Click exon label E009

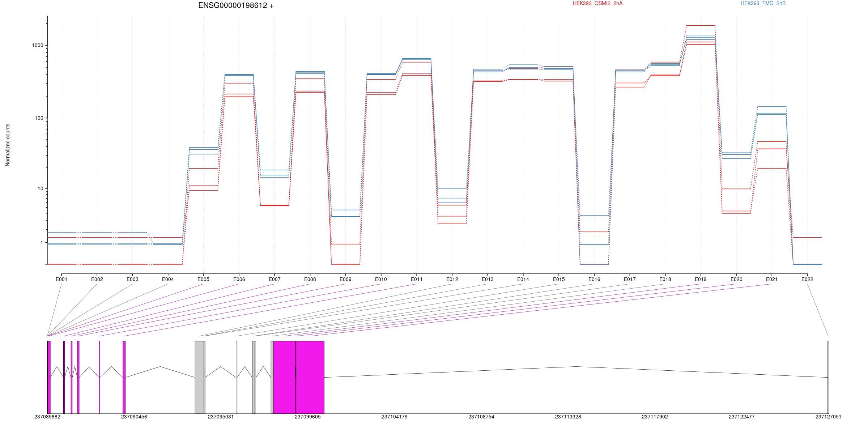pos(345,279)
